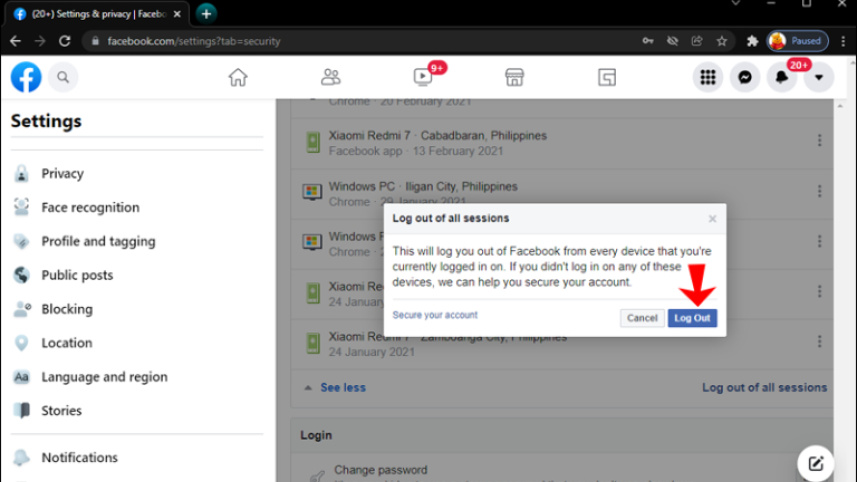Select Privacy in the settings sidebar
Screen dimensions: 857x482
point(62,173)
